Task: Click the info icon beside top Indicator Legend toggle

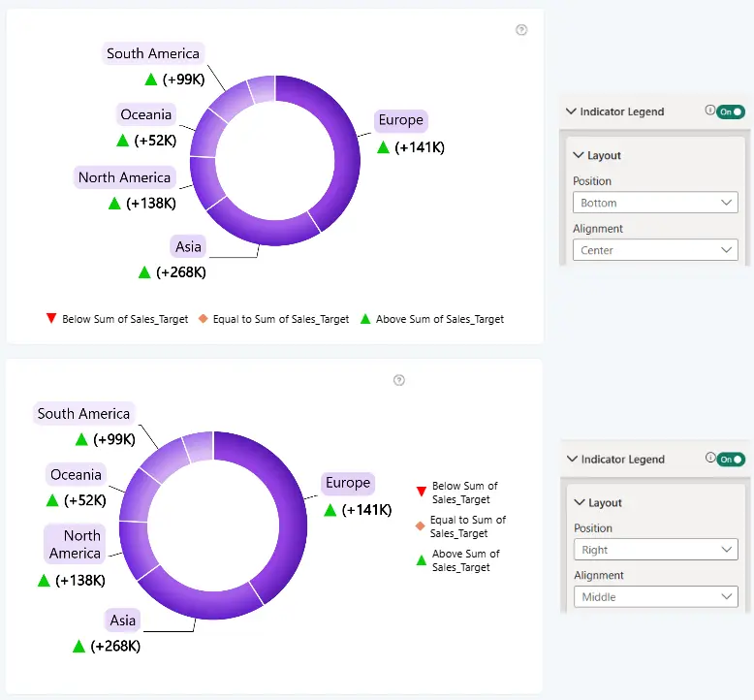Action: tap(709, 111)
